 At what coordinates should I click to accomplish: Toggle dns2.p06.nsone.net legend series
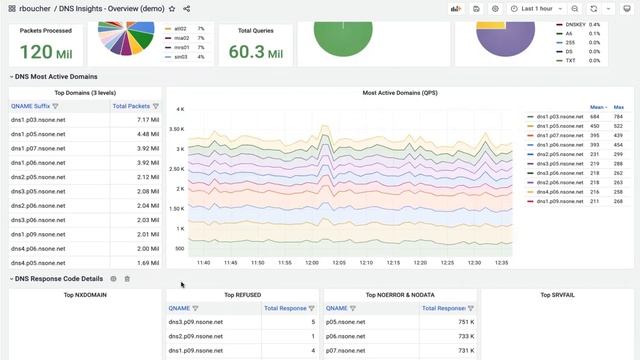coord(560,182)
